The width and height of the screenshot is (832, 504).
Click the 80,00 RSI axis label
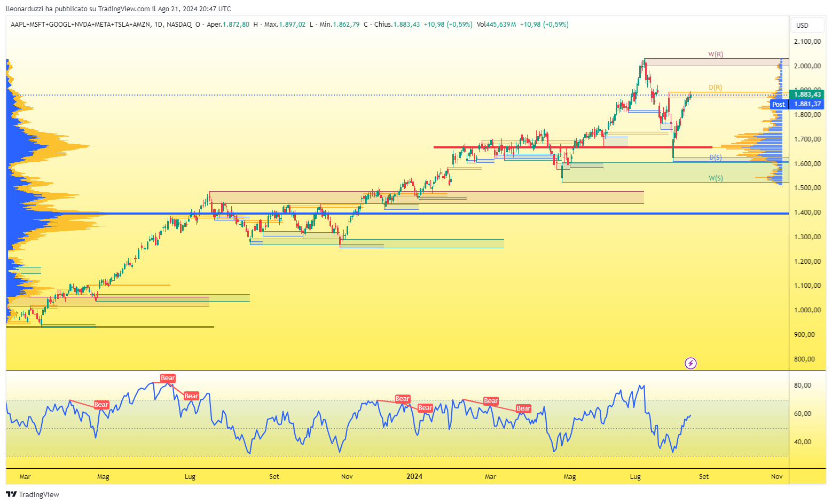tap(803, 385)
